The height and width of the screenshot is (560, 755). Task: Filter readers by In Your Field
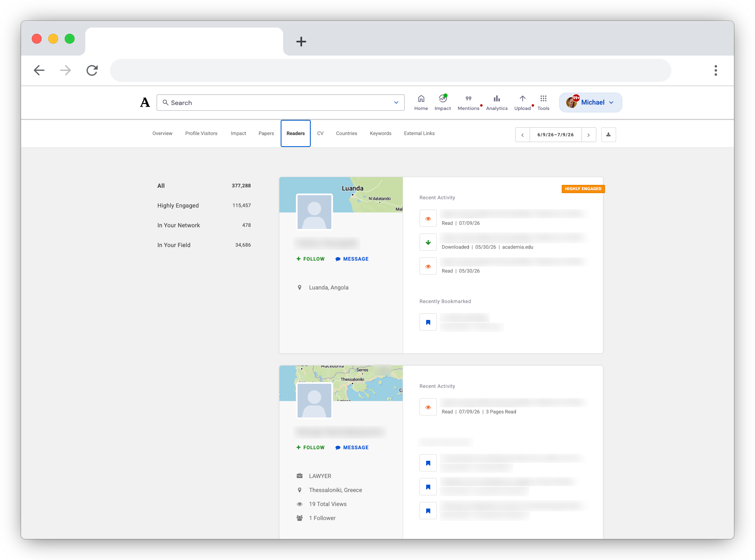point(204,245)
